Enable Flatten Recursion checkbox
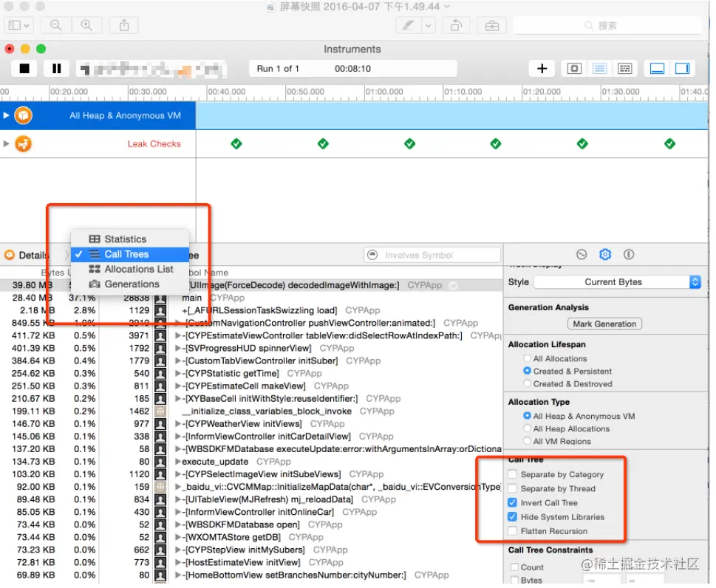 coord(512,531)
